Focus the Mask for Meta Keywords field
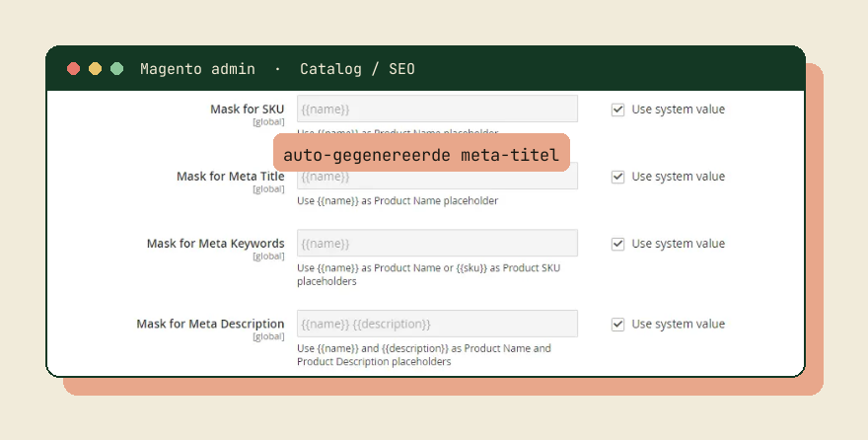Image resolution: width=868 pixels, height=440 pixels. 437,243
